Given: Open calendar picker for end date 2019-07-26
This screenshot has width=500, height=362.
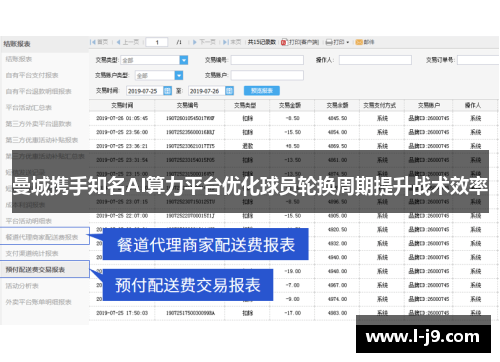Looking at the screenshot, I should [x=229, y=91].
